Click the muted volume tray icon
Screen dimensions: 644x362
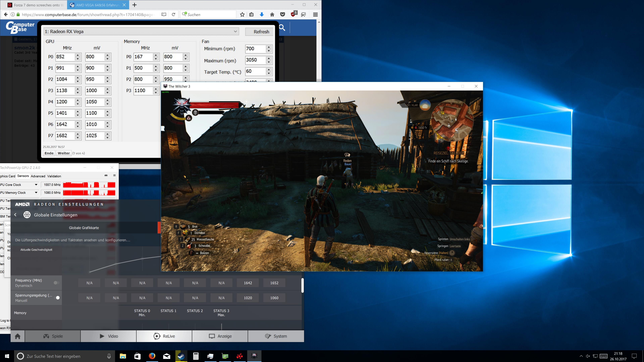[588, 356]
